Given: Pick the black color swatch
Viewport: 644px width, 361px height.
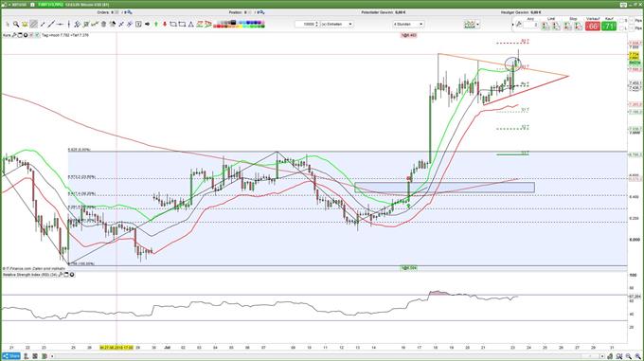Looking at the screenshot, I should (233, 23).
